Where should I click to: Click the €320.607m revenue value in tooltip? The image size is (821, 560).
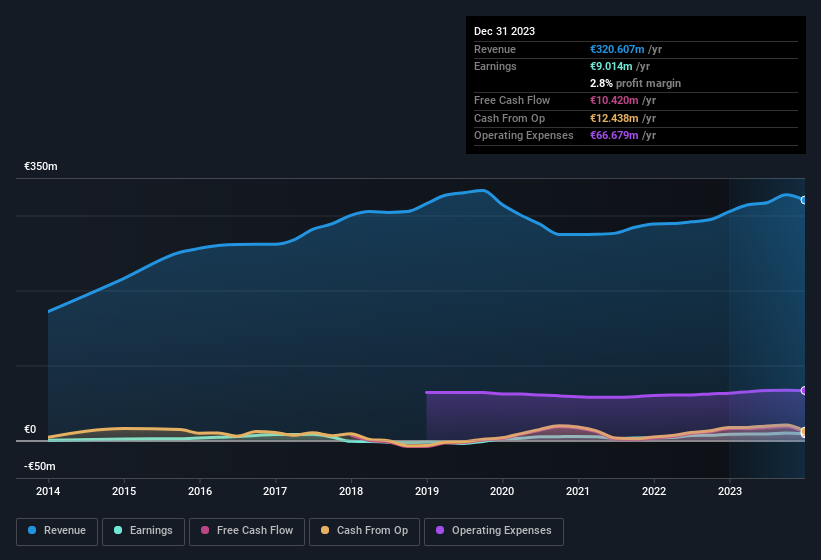(x=617, y=49)
